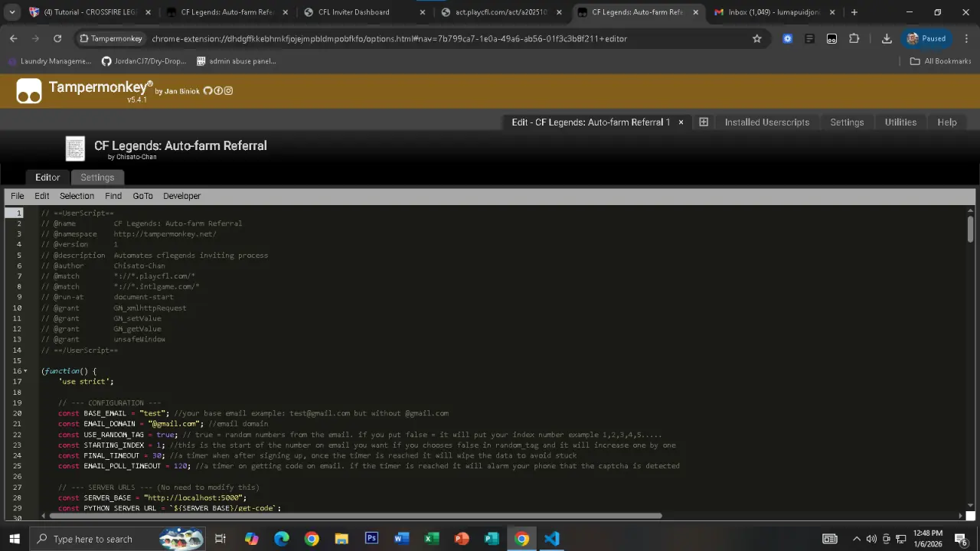
Task: Open the clock showing 12:48 PM
Action: tap(927, 539)
